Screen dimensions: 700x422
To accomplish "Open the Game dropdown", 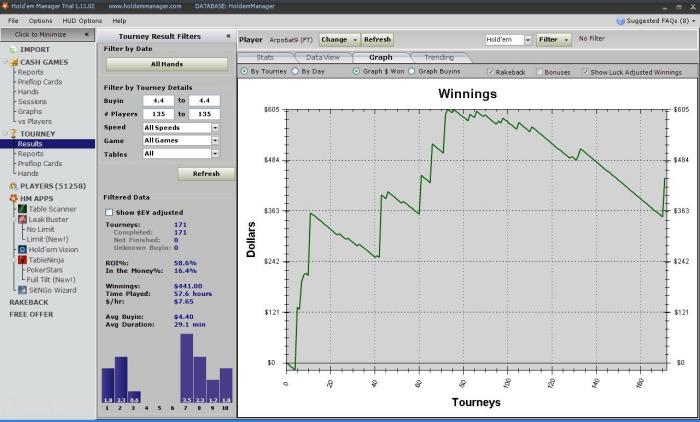I will click(215, 141).
